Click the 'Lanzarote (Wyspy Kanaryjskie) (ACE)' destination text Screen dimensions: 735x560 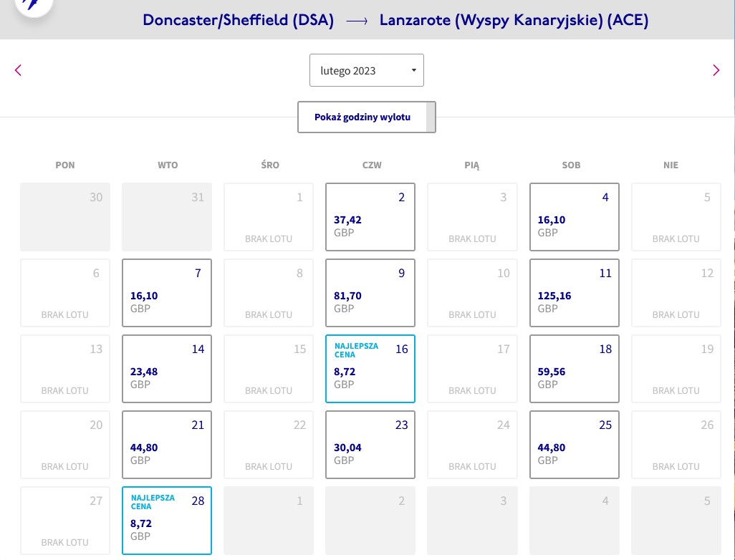pyautogui.click(x=514, y=20)
